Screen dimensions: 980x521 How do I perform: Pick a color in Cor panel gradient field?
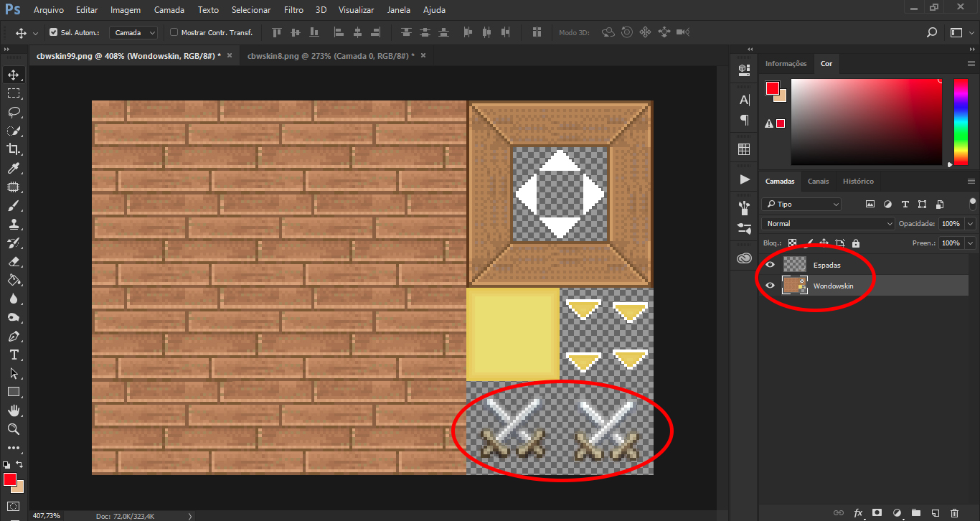pos(867,122)
